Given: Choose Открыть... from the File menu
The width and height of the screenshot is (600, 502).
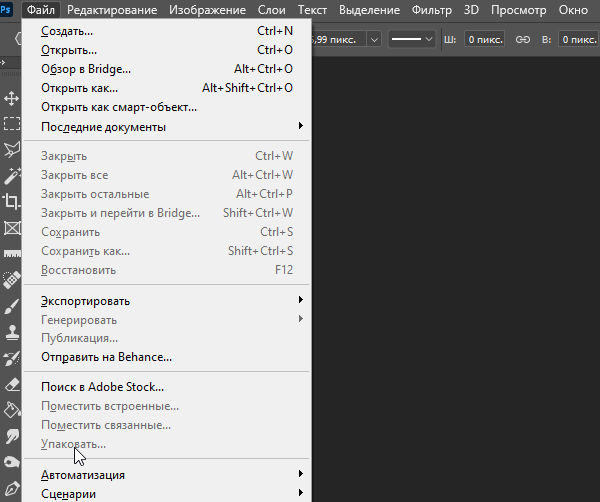Looking at the screenshot, I should point(167,50).
